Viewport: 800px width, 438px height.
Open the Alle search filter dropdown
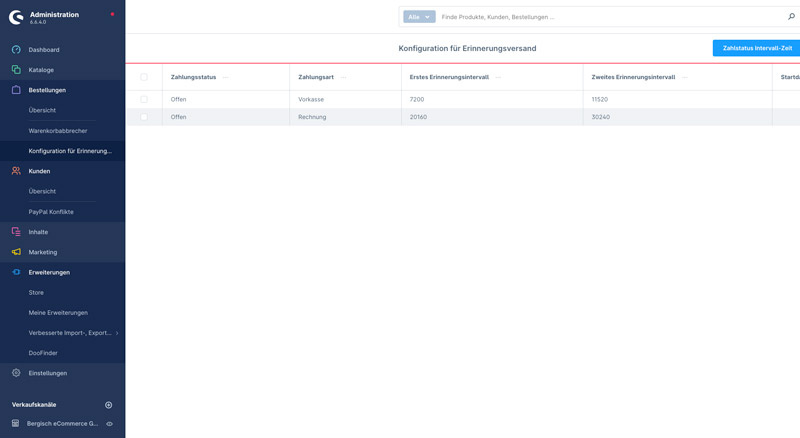[419, 17]
